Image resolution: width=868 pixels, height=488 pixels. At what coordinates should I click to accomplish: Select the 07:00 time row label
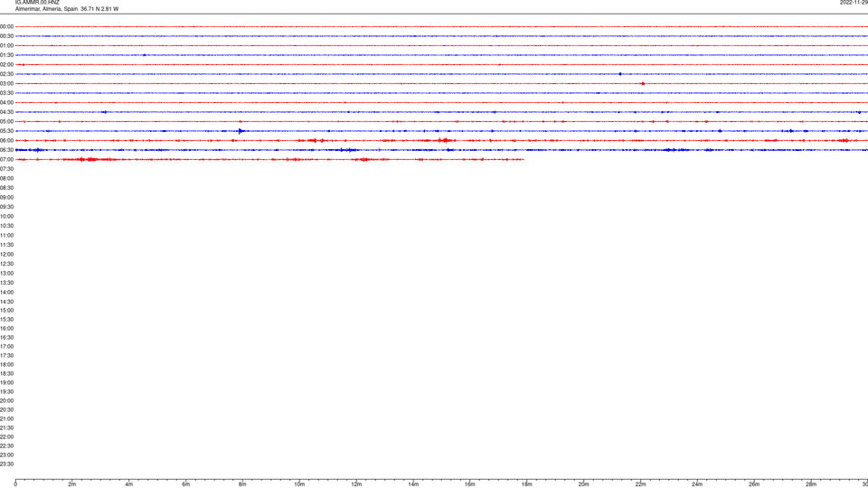(6, 159)
